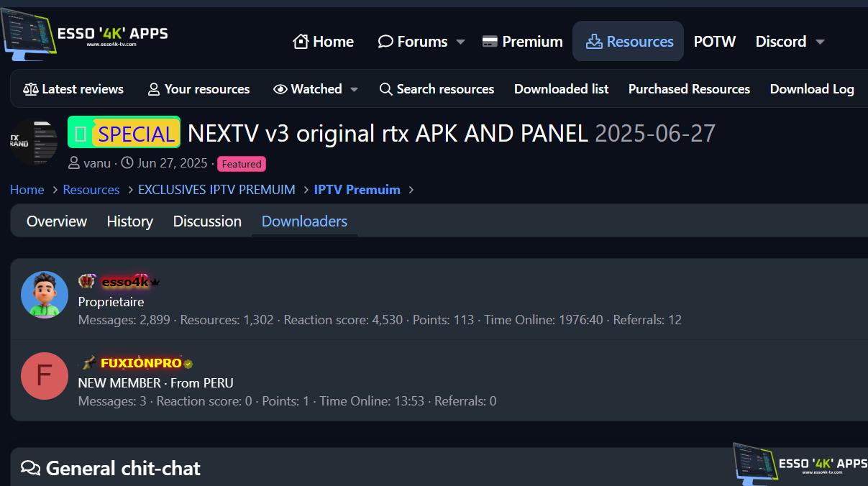Click the Your resources person icon
This screenshot has height=486, width=868.
pyautogui.click(x=154, y=89)
